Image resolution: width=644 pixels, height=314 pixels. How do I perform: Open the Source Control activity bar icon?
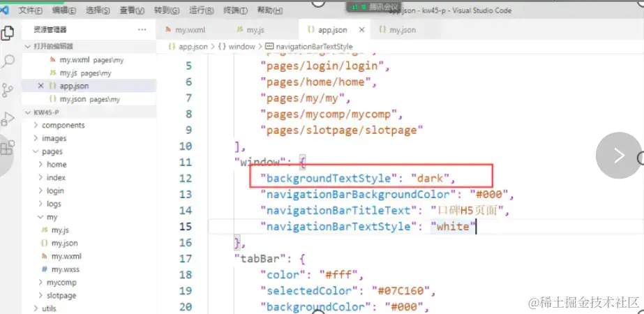(8, 90)
